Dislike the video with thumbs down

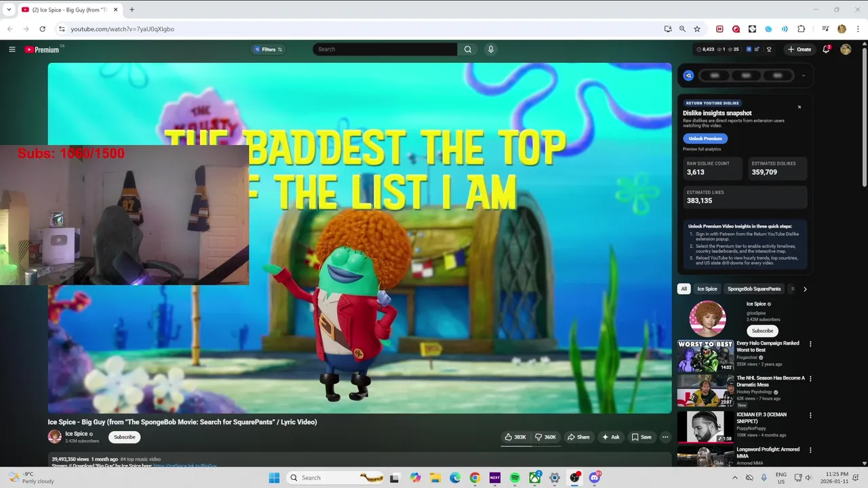point(545,437)
